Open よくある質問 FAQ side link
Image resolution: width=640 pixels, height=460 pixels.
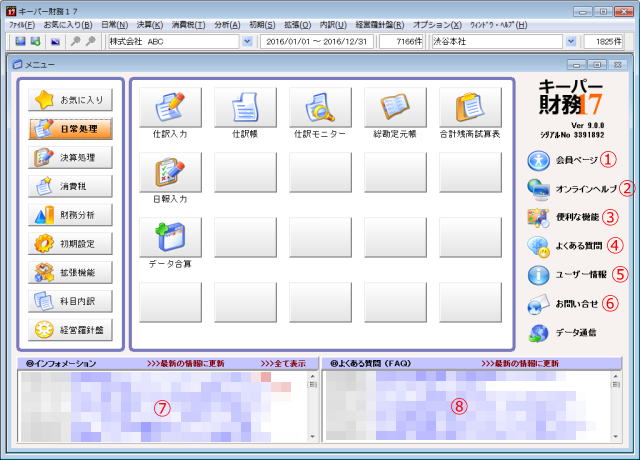(x=564, y=246)
